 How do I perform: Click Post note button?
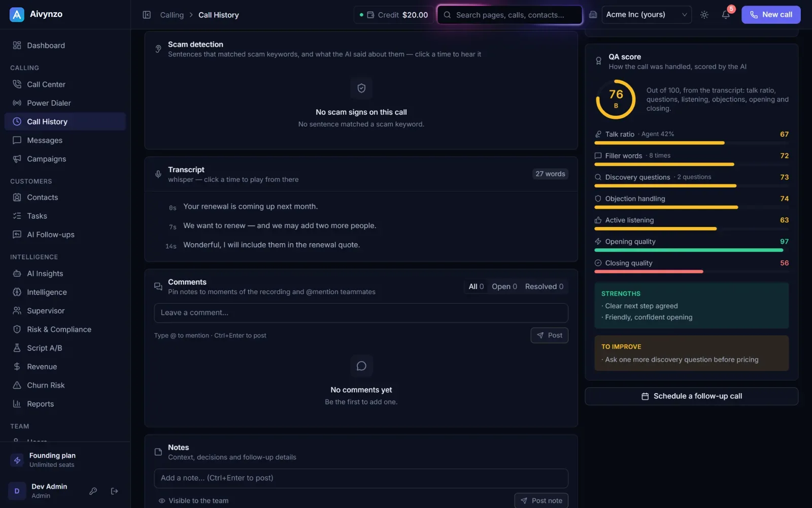541,500
